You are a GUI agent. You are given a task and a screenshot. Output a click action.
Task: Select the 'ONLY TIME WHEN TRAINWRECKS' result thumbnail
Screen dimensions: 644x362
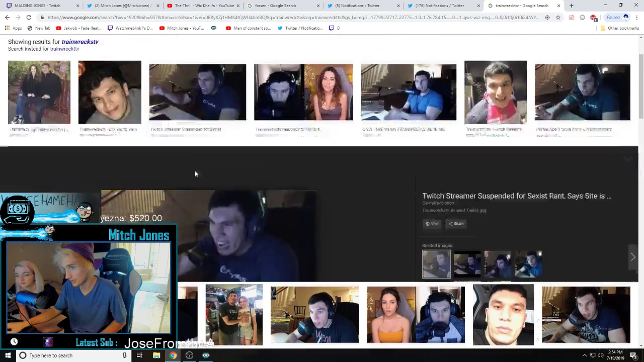409,92
